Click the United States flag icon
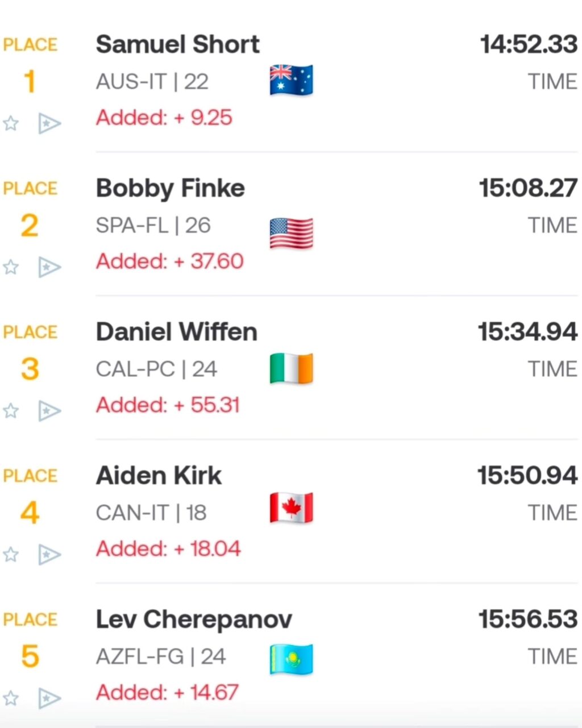 click(291, 234)
